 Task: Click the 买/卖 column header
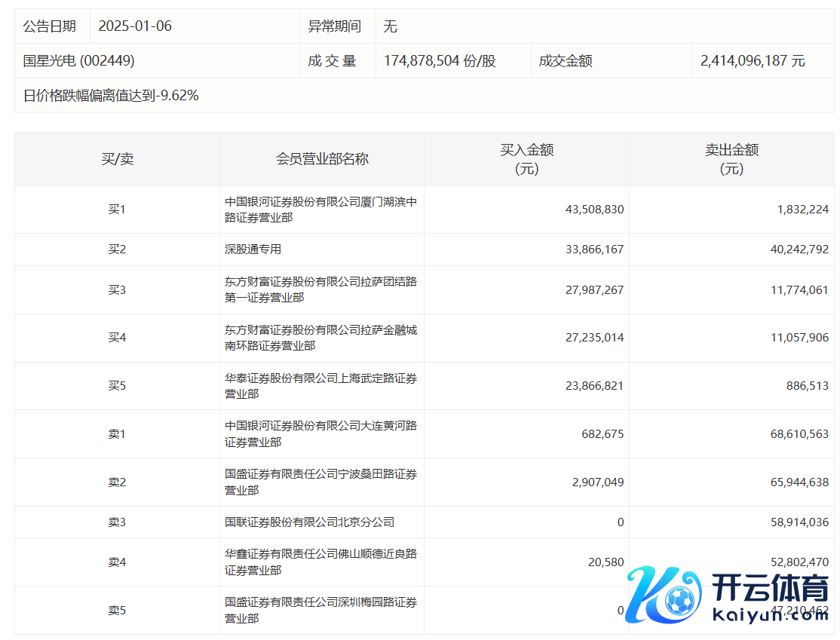(117, 159)
